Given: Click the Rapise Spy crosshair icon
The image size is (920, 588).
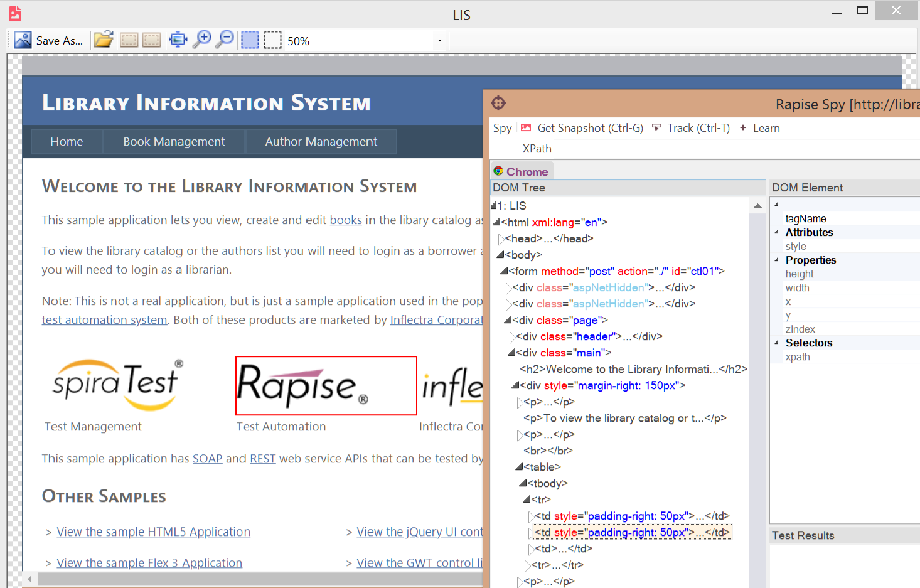Looking at the screenshot, I should click(498, 103).
